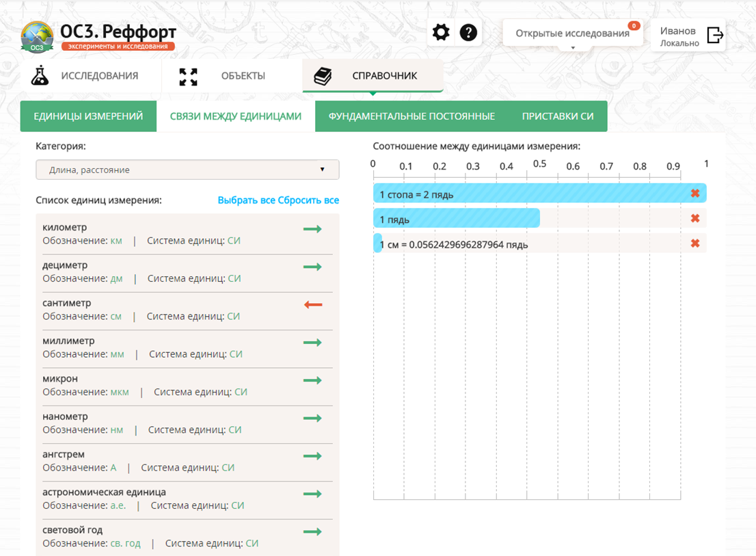The width and height of the screenshot is (756, 556).
Task: Switch to the ОБЪЕКТЫ section
Action: tap(223, 76)
